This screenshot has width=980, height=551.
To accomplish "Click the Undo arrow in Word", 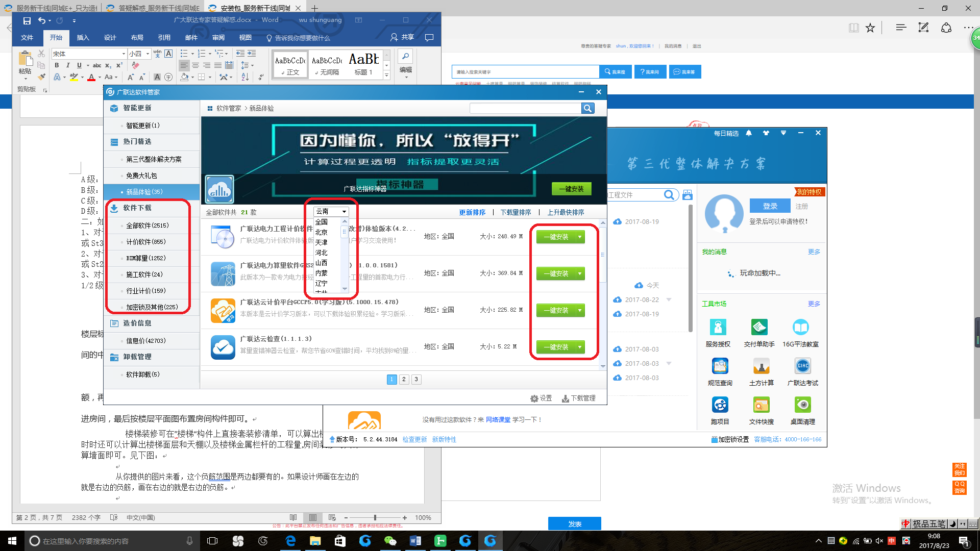I will pos(42,20).
